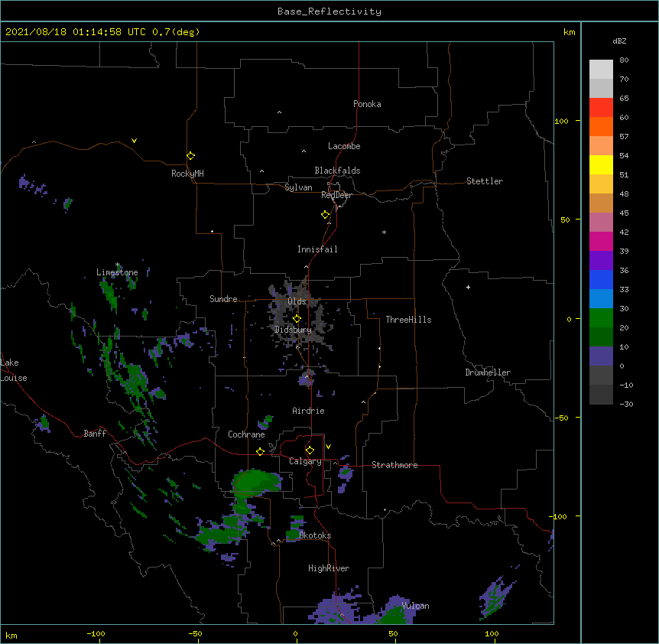Click the ThreeHills town label
This screenshot has height=644, width=659.
click(x=408, y=320)
